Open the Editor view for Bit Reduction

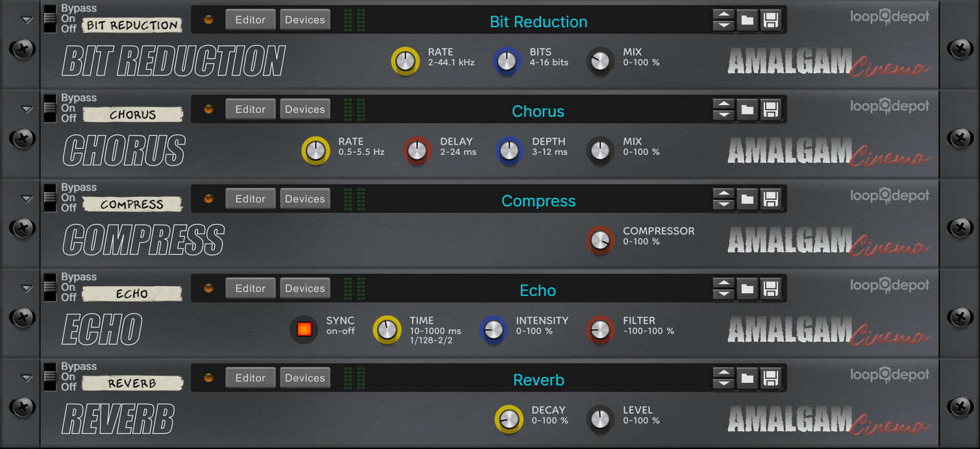coord(251,19)
